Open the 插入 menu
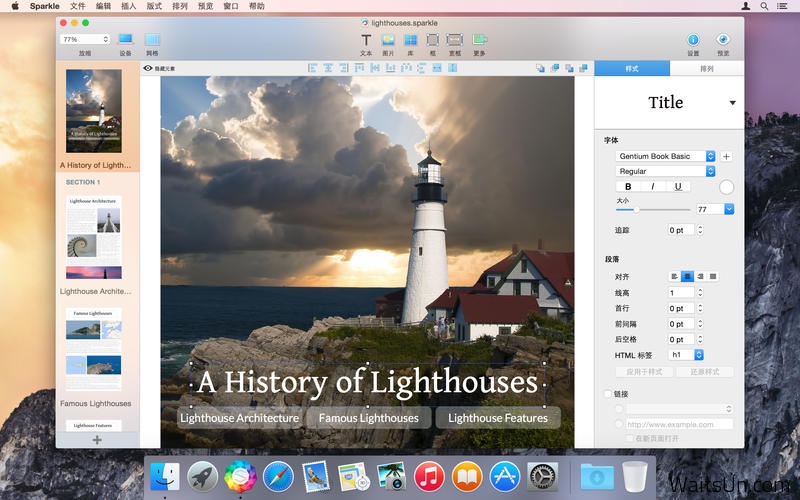The height and width of the screenshot is (500, 800). click(129, 6)
